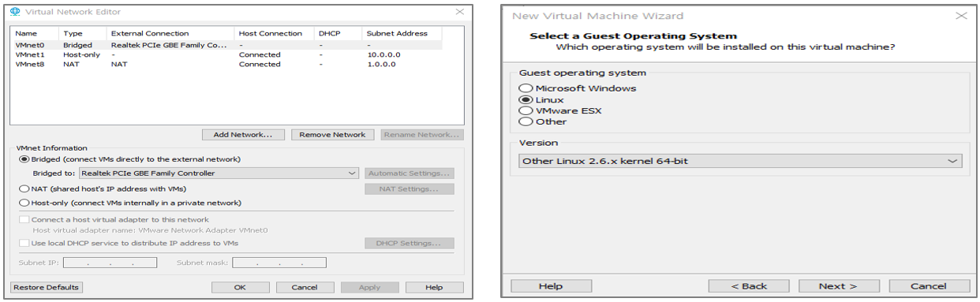Image resolution: width=980 pixels, height=302 pixels.
Task: Click the Remove Network button
Action: 334,135
